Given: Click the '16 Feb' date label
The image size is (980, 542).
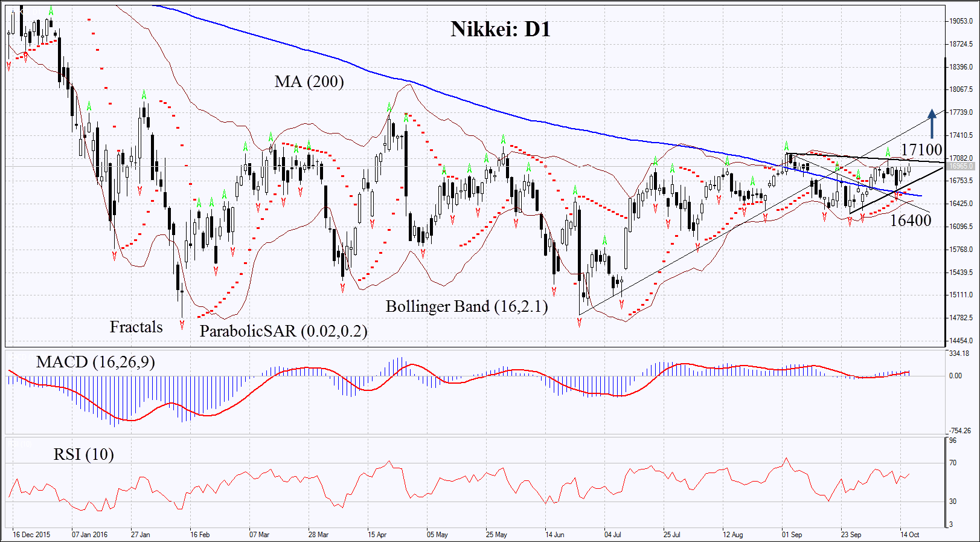Looking at the screenshot, I should 200,535.
